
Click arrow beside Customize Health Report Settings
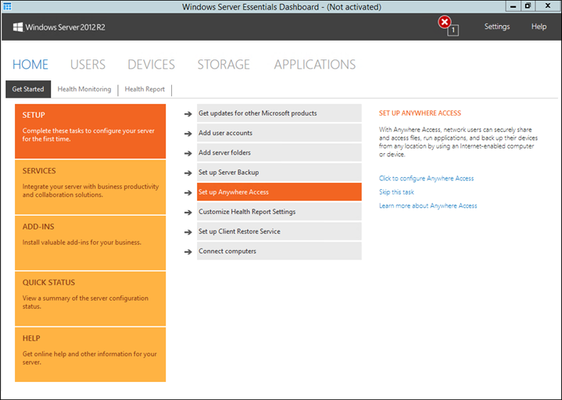coord(188,213)
